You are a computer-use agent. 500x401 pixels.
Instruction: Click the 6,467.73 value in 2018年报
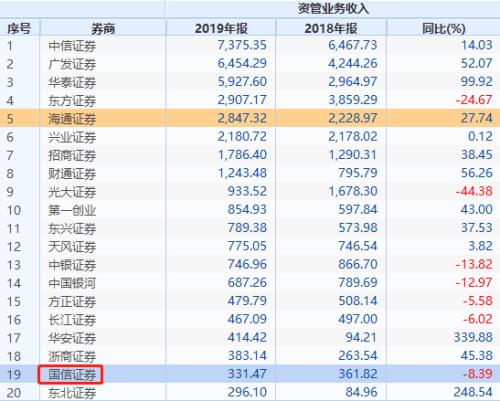pyautogui.click(x=353, y=45)
